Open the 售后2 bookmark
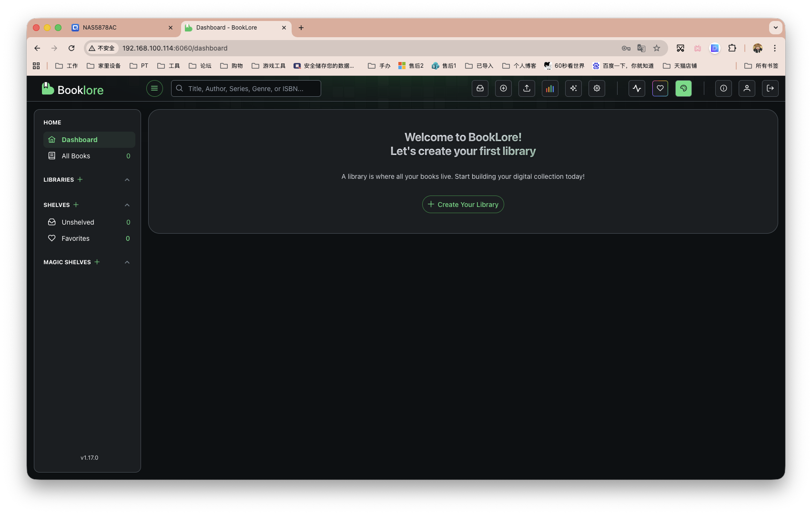 pos(411,66)
